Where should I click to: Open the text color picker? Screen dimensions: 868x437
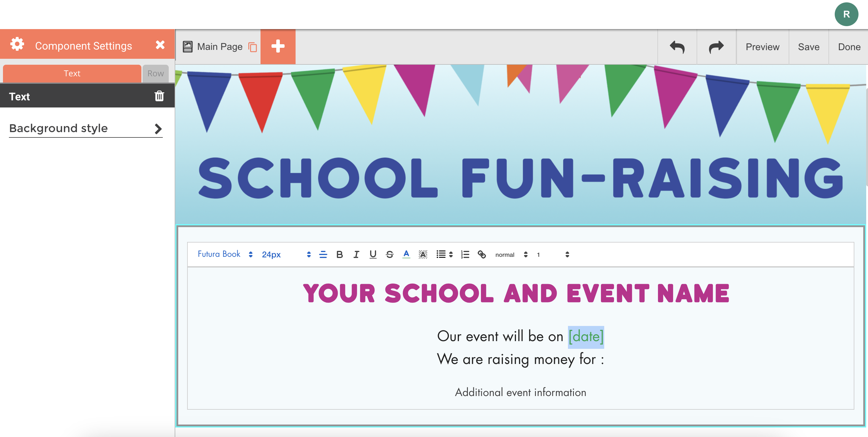coord(406,254)
